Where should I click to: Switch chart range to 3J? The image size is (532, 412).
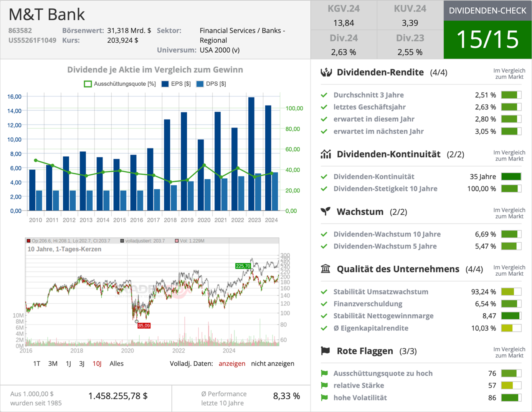81,363
